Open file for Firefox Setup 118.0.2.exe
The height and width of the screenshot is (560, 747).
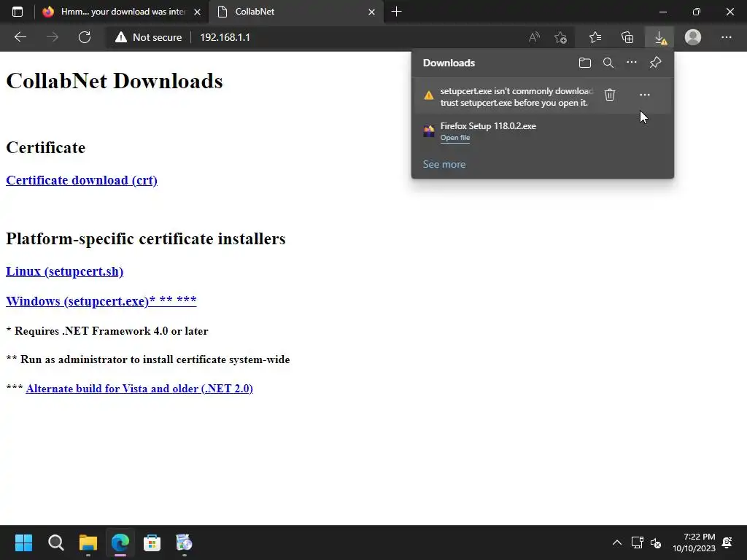tap(455, 138)
